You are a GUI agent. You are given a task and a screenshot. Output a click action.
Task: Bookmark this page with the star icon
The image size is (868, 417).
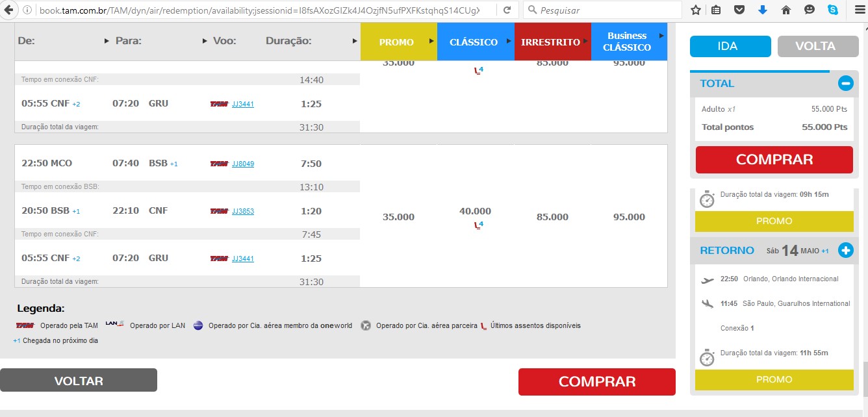696,10
